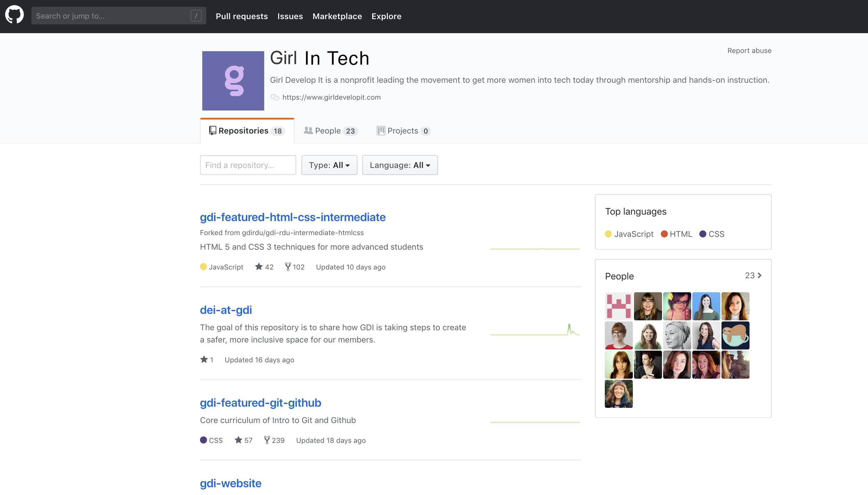
Task: Click the html-css-intermediate activity sparkline
Action: 535,249
